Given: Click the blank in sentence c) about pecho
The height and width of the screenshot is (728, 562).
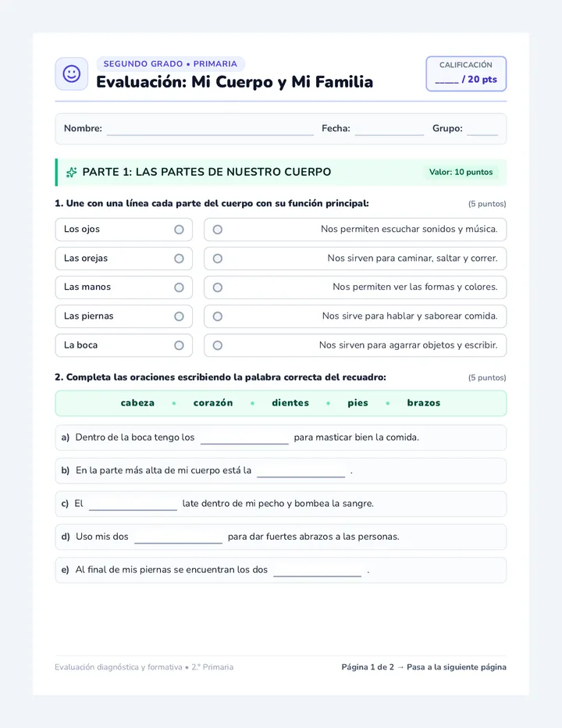Looking at the screenshot, I should click(133, 505).
